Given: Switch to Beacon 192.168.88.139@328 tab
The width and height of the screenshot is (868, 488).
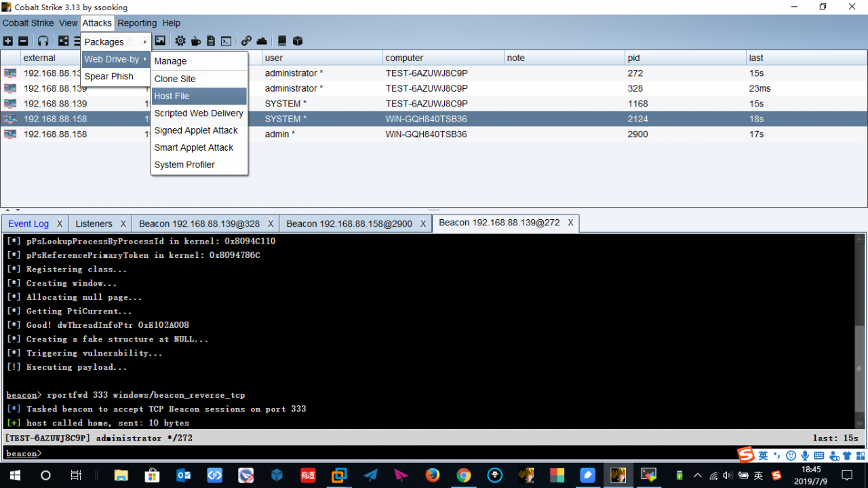Looking at the screenshot, I should pos(199,224).
